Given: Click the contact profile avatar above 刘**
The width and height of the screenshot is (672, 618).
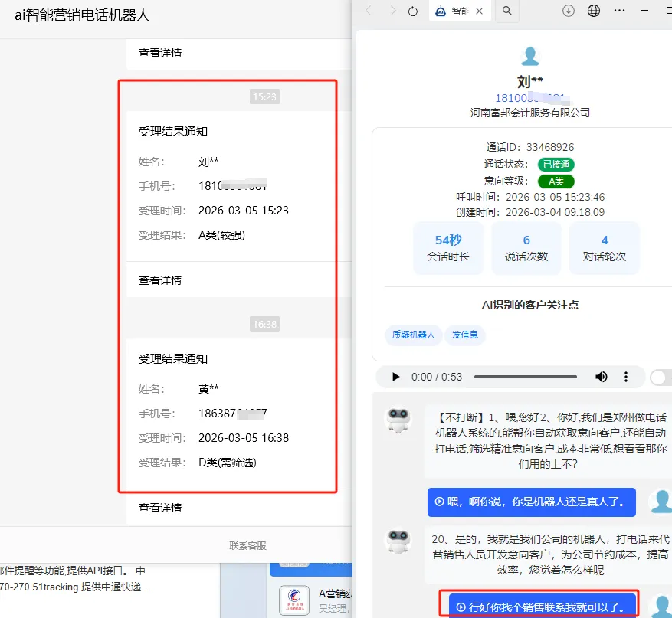Looking at the screenshot, I should click(529, 55).
